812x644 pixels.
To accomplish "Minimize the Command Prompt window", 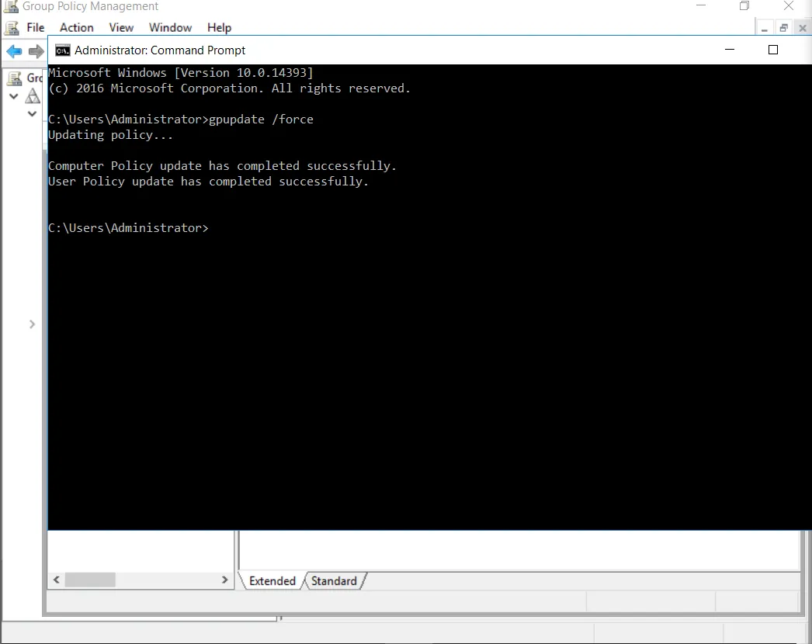I will click(x=730, y=50).
